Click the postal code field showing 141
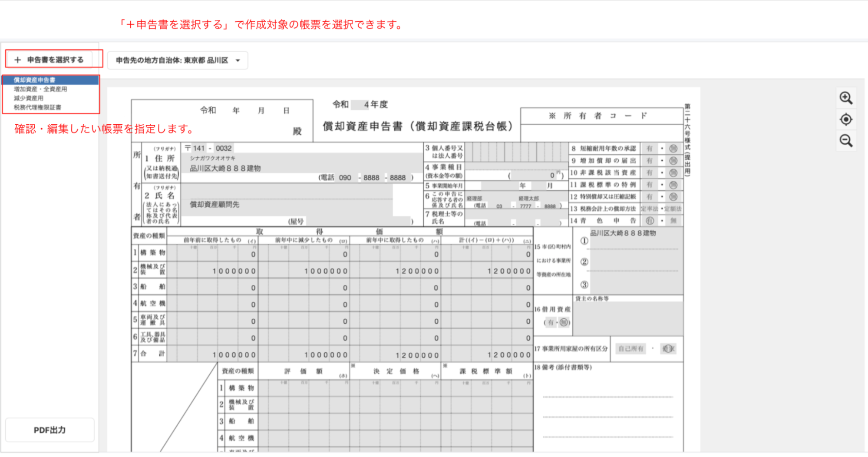 tap(198, 148)
